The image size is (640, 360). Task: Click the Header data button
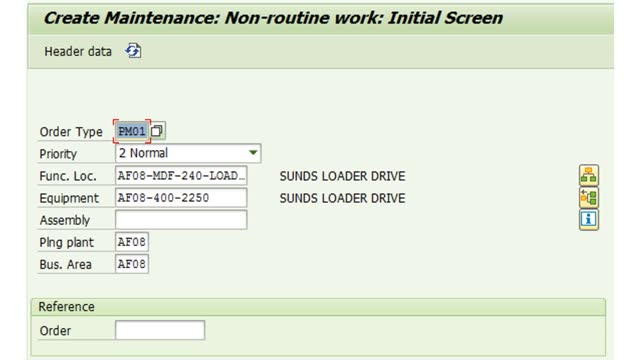pos(78,52)
